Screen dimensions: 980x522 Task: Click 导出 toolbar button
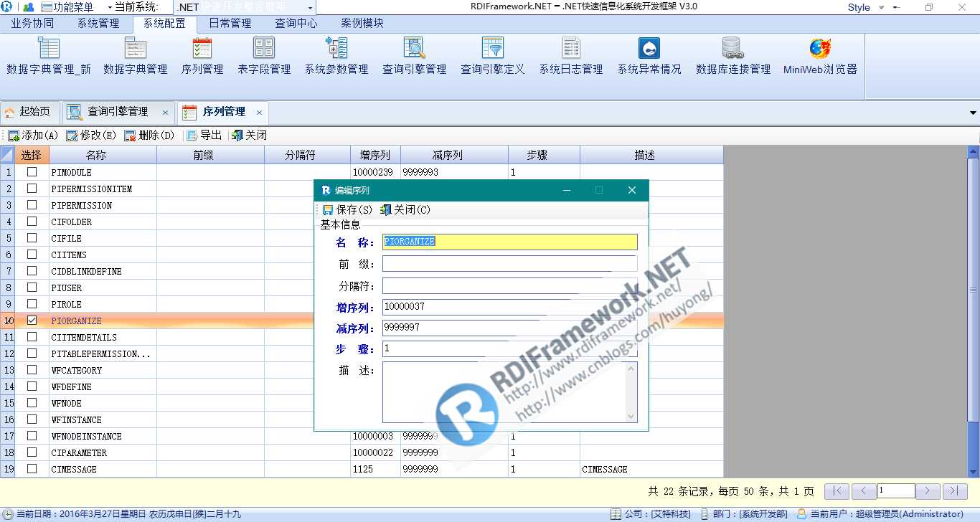click(x=204, y=135)
